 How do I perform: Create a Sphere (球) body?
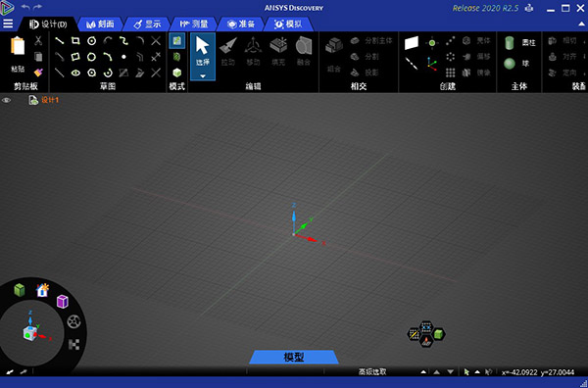[509, 64]
